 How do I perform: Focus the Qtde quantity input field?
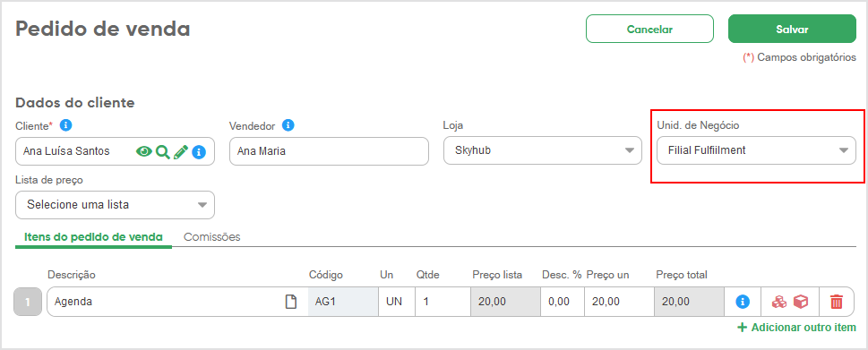[443, 302]
